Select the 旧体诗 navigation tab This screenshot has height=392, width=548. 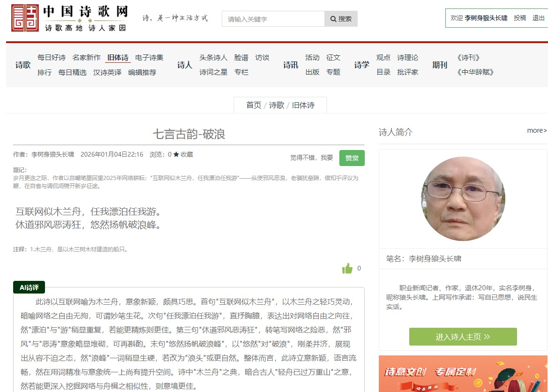[x=118, y=58]
